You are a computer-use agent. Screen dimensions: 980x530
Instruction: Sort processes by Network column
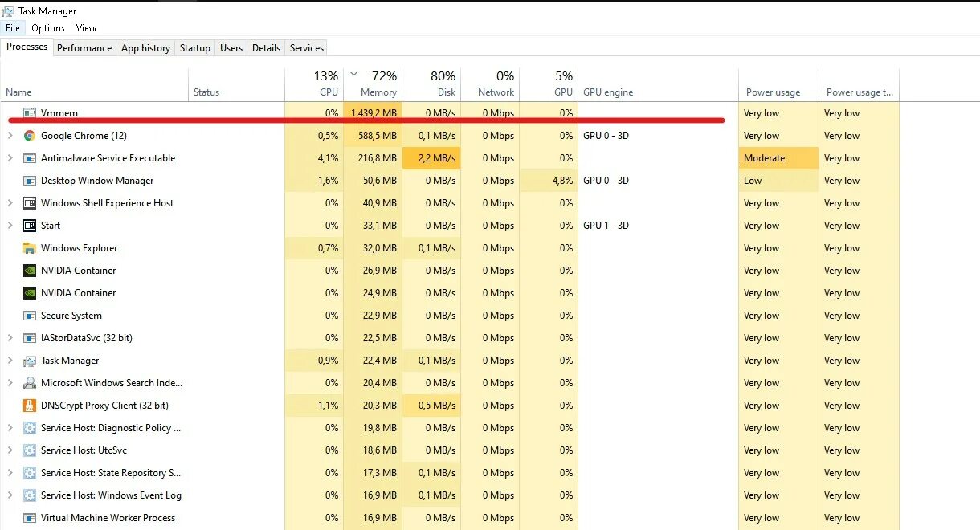pos(490,84)
